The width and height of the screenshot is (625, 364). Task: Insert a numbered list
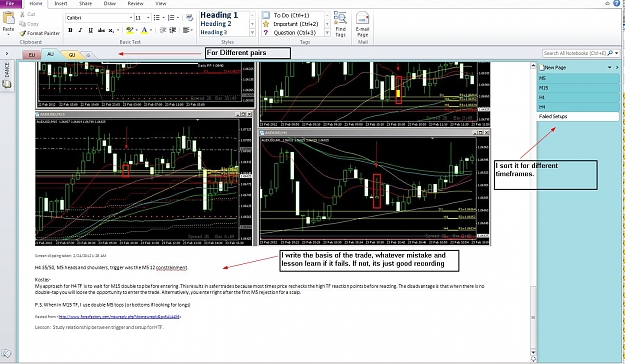171,18
